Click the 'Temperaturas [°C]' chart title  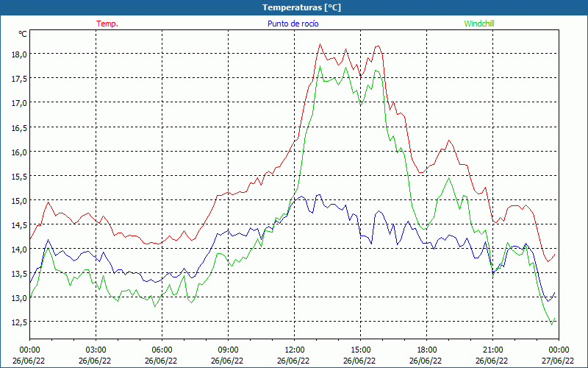click(302, 7)
